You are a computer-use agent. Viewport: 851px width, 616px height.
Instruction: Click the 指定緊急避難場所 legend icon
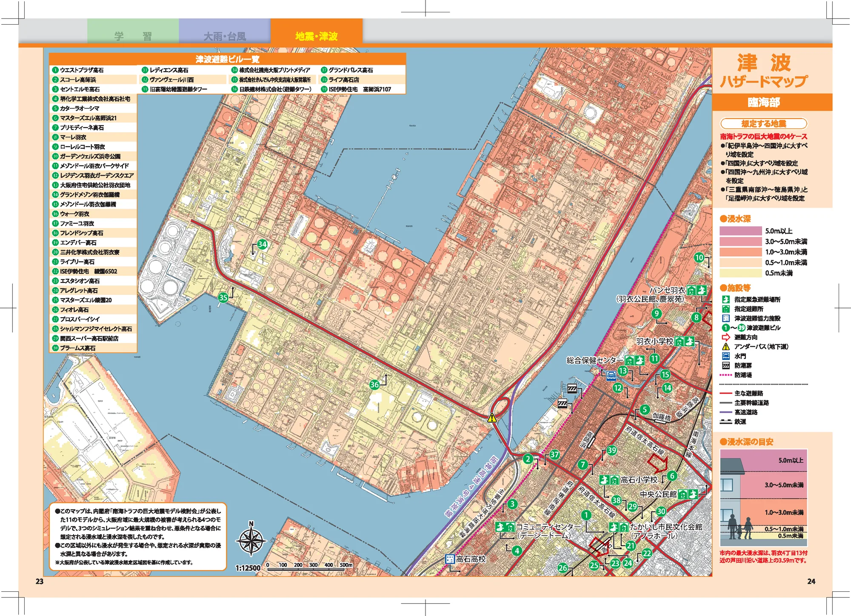pyautogui.click(x=726, y=299)
